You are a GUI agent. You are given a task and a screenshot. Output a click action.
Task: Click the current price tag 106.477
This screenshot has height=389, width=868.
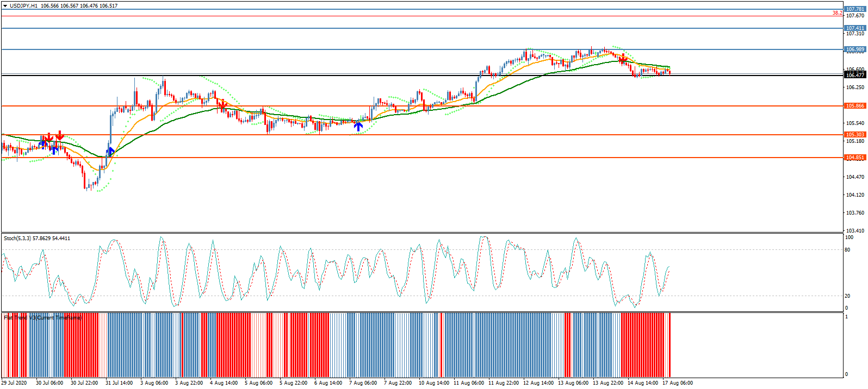[x=855, y=75]
